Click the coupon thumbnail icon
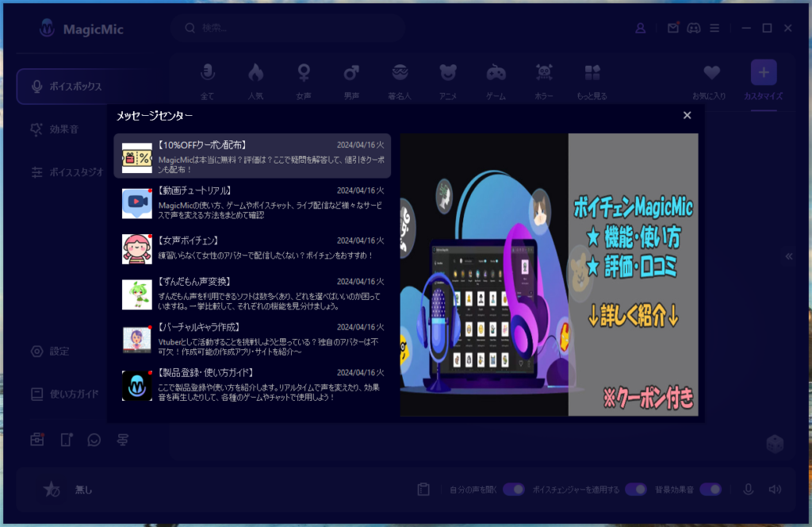The image size is (812, 527). [136, 158]
